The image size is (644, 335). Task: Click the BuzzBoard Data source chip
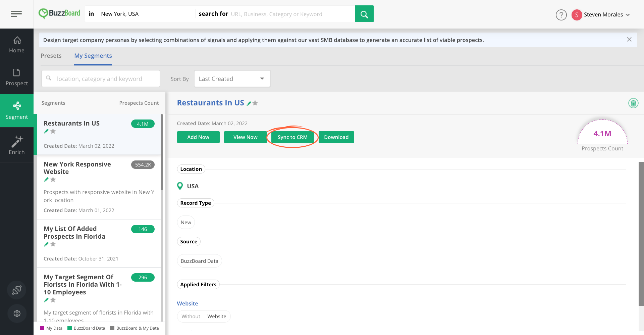(x=199, y=261)
